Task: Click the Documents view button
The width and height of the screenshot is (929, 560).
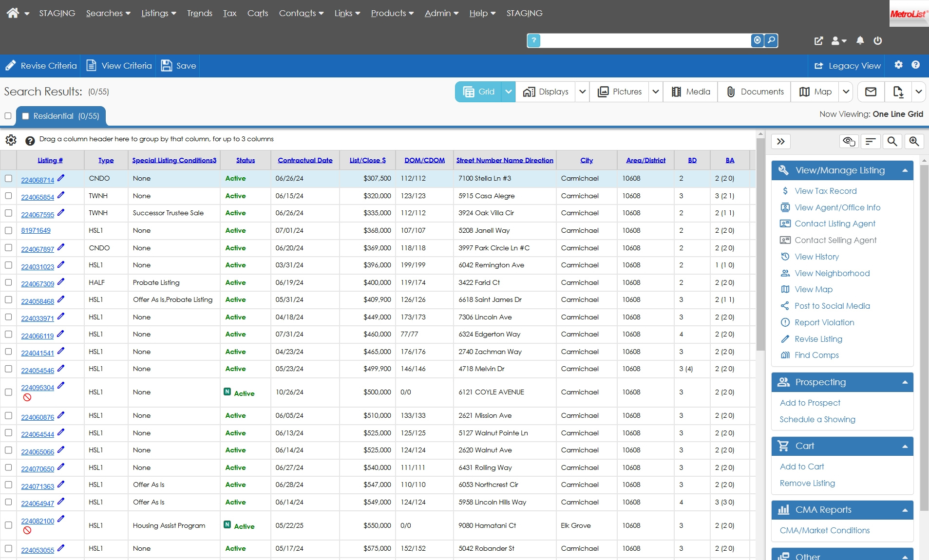Action: click(755, 92)
